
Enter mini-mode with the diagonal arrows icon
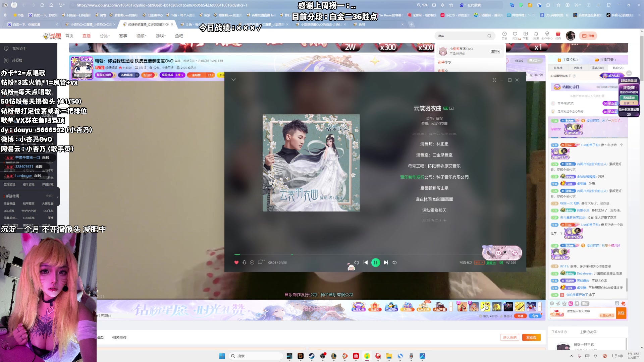click(x=494, y=80)
